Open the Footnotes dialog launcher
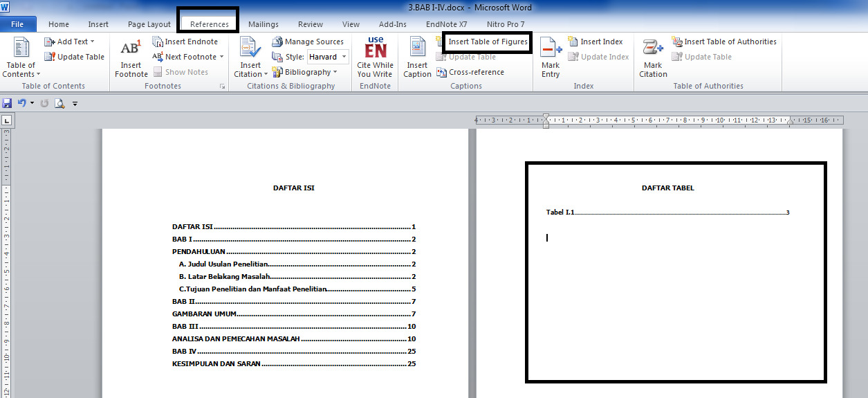 [x=222, y=87]
